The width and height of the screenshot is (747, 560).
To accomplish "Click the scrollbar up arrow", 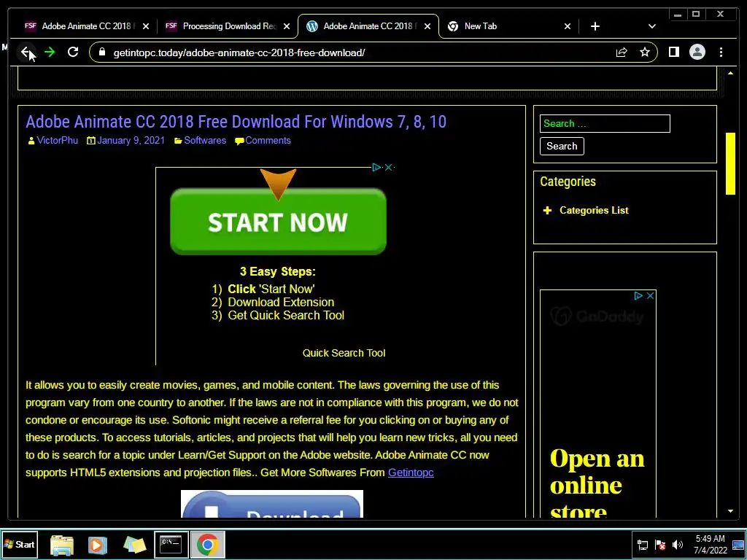I will [x=730, y=74].
